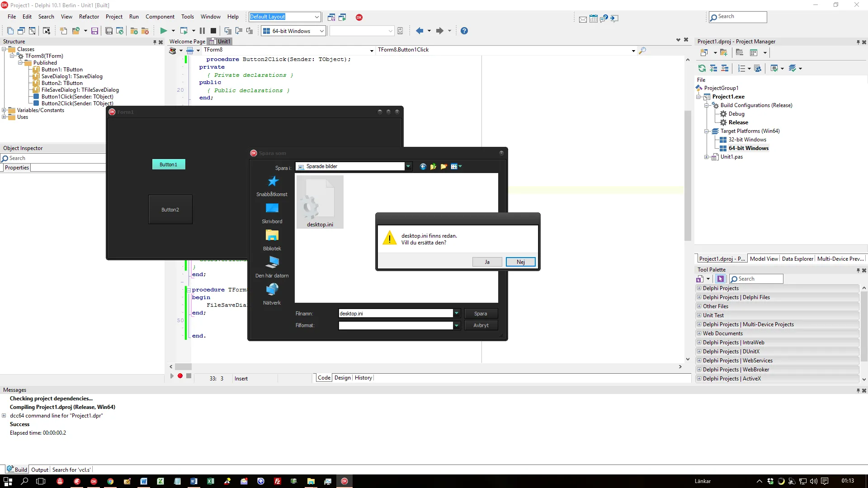
Task: Click Refresh icon in Project Manager
Action: pos(702,68)
